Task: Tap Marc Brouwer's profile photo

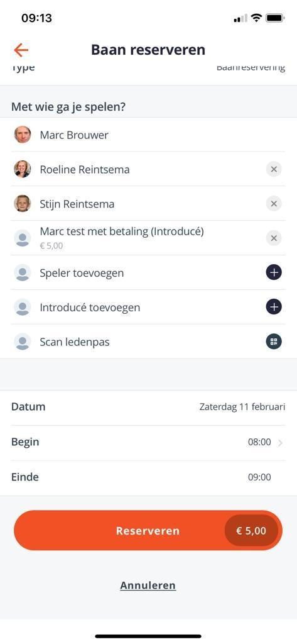Action: coord(23,135)
